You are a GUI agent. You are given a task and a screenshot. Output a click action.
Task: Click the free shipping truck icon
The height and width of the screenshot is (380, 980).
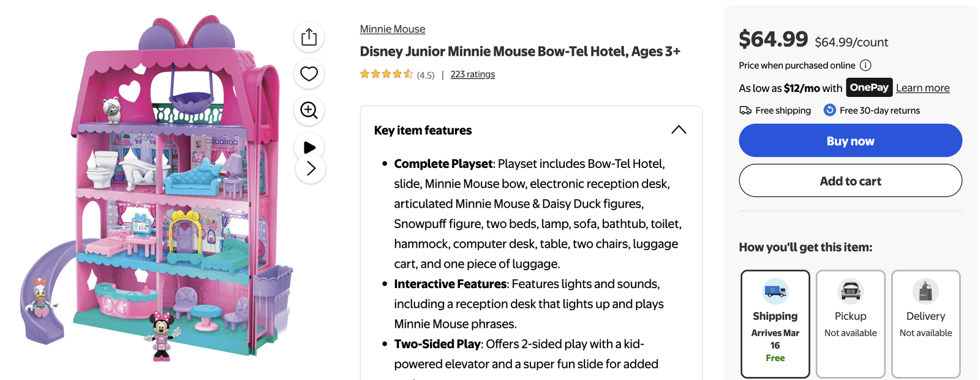click(745, 110)
